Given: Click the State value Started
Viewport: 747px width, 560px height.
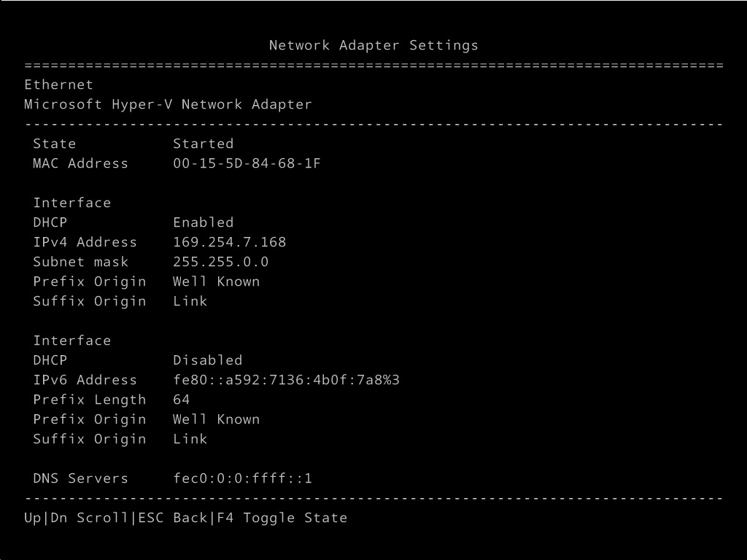Looking at the screenshot, I should click(x=203, y=144).
